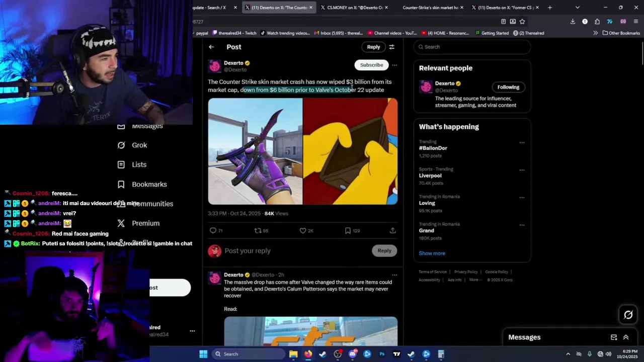Open the Terms of Service link
The width and height of the screenshot is (644, 362).
433,272
